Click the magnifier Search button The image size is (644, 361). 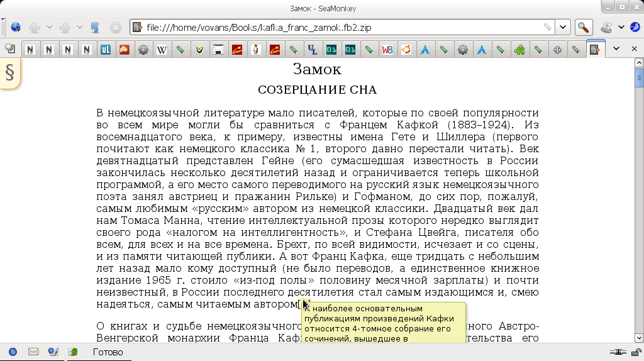coord(583,28)
